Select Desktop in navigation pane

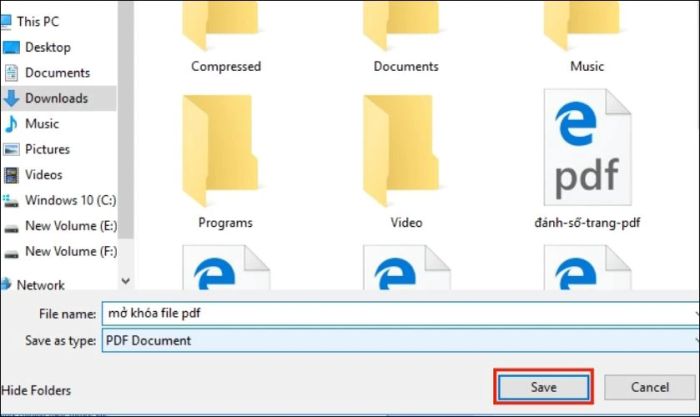[x=48, y=47]
